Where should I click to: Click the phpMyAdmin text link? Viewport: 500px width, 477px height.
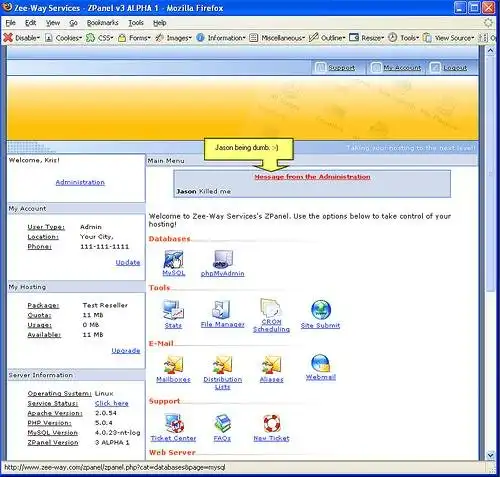pyautogui.click(x=223, y=273)
